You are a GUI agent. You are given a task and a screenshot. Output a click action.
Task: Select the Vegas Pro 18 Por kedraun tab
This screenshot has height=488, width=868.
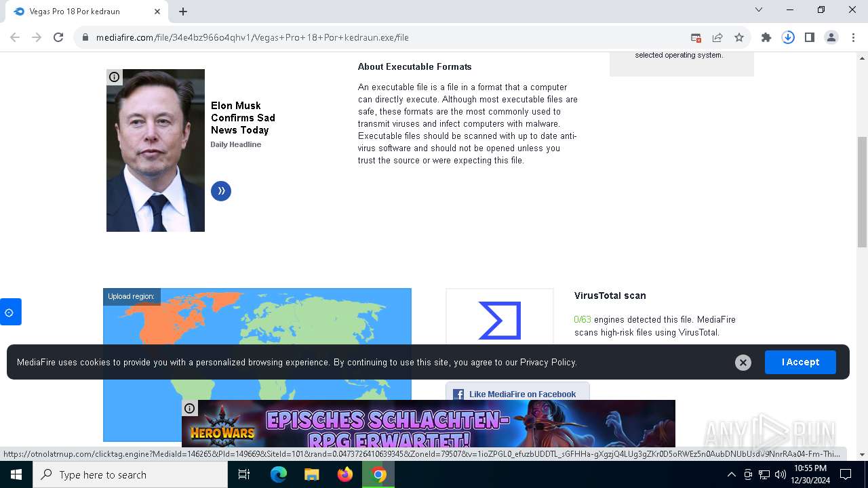coord(87,12)
